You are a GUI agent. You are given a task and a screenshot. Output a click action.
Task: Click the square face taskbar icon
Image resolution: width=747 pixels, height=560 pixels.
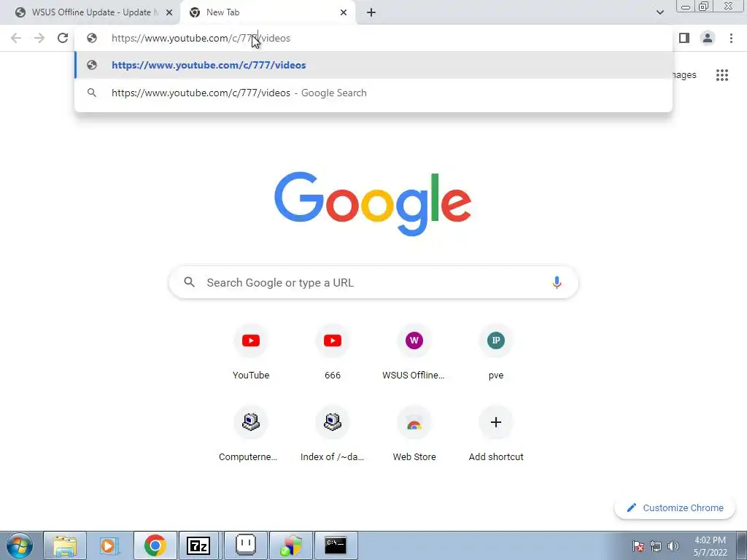[x=245, y=545]
